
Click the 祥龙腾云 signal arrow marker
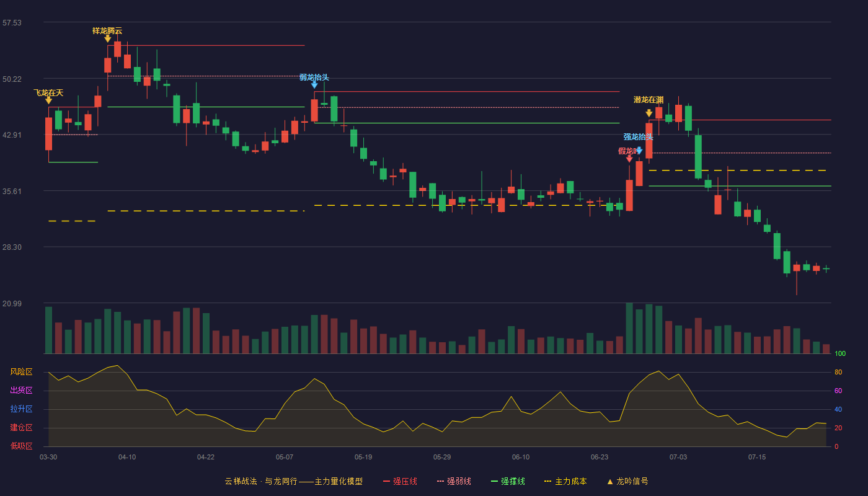point(107,38)
